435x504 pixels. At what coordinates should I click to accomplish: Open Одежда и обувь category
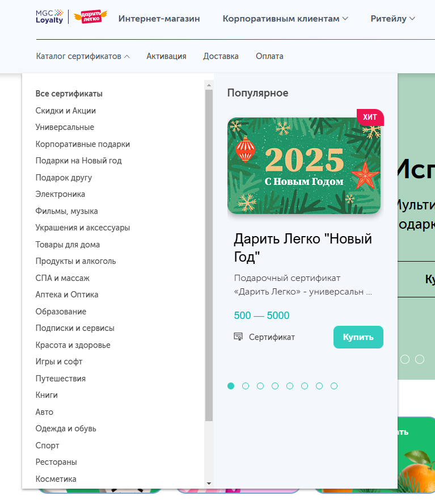(66, 429)
